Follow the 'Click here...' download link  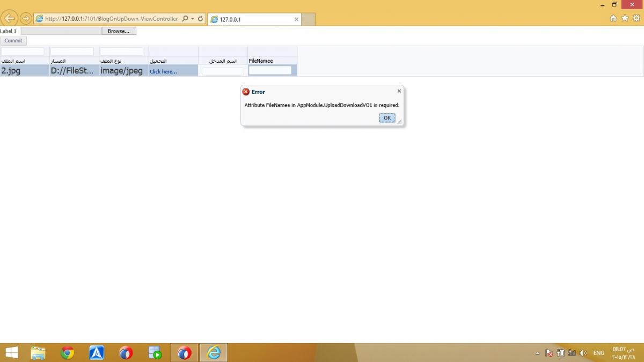coord(163,71)
